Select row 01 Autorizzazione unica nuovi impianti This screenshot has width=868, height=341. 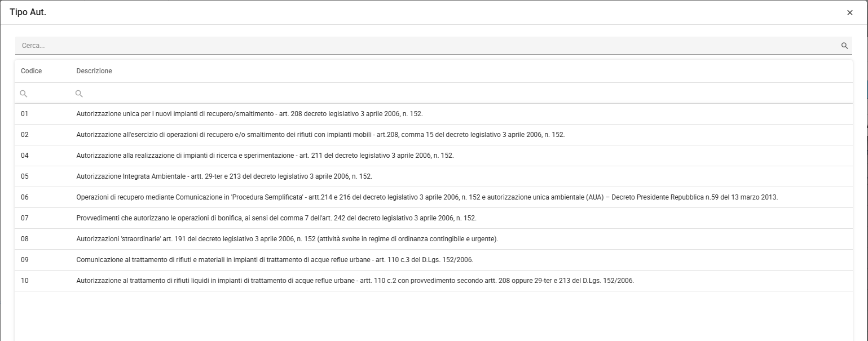(x=433, y=114)
